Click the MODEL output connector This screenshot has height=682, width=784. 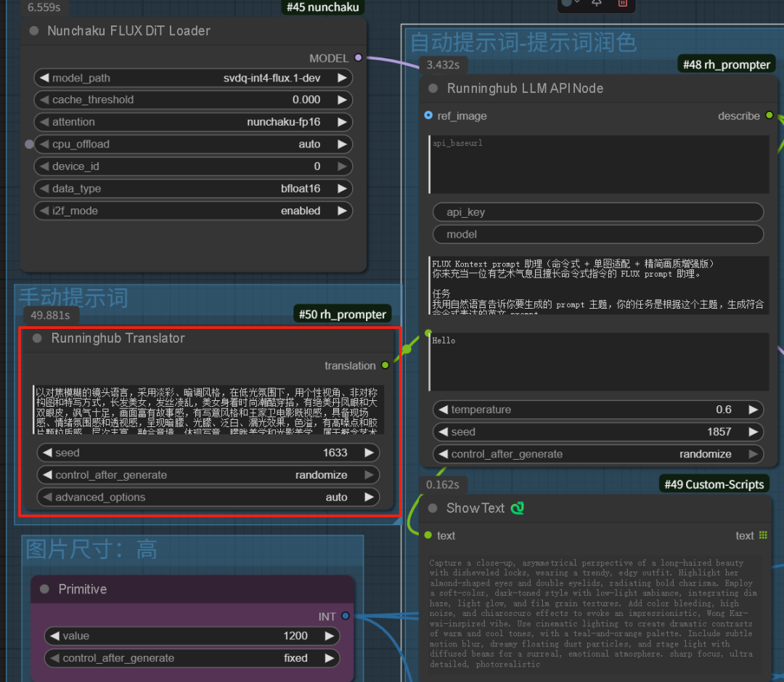(358, 57)
